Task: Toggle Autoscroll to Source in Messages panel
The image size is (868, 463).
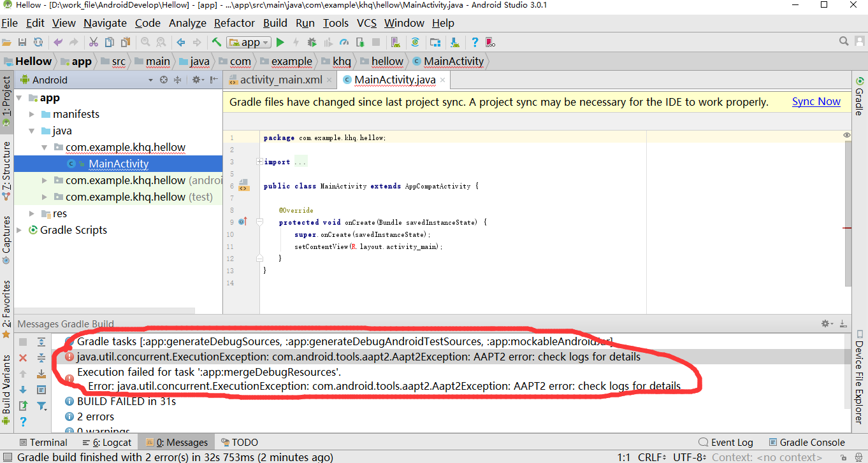Action: [x=41, y=374]
